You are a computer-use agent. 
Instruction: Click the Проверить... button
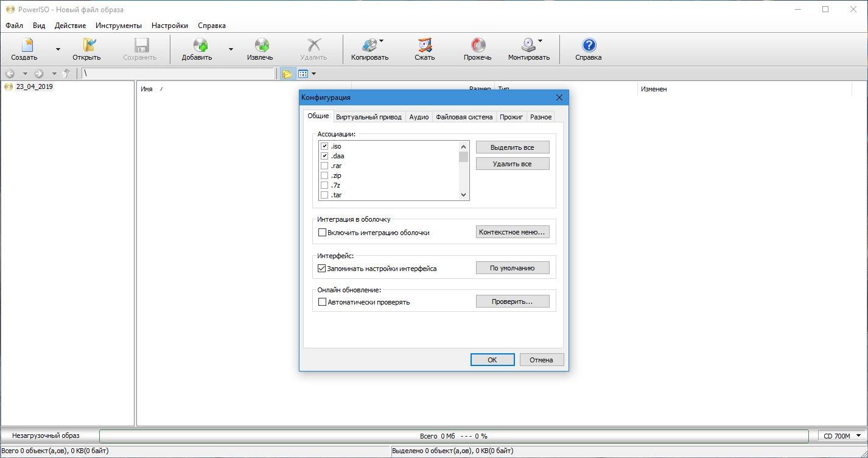tap(513, 301)
